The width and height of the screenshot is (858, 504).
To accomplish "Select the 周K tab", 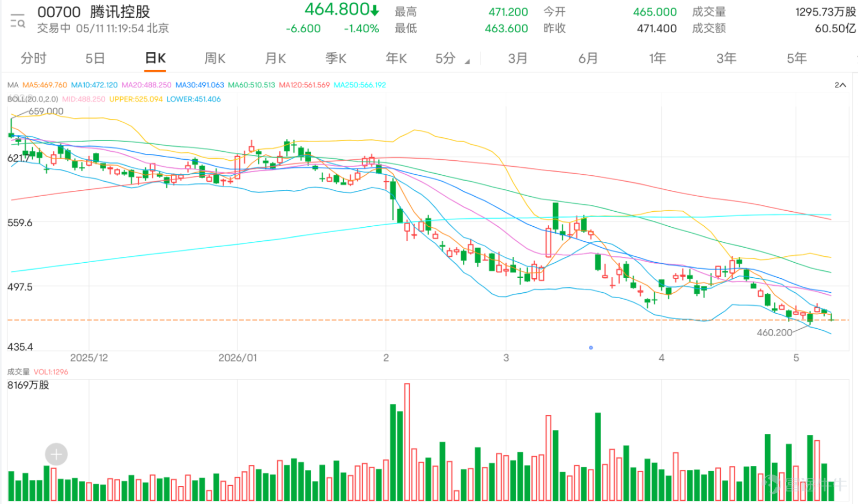I will click(x=215, y=58).
